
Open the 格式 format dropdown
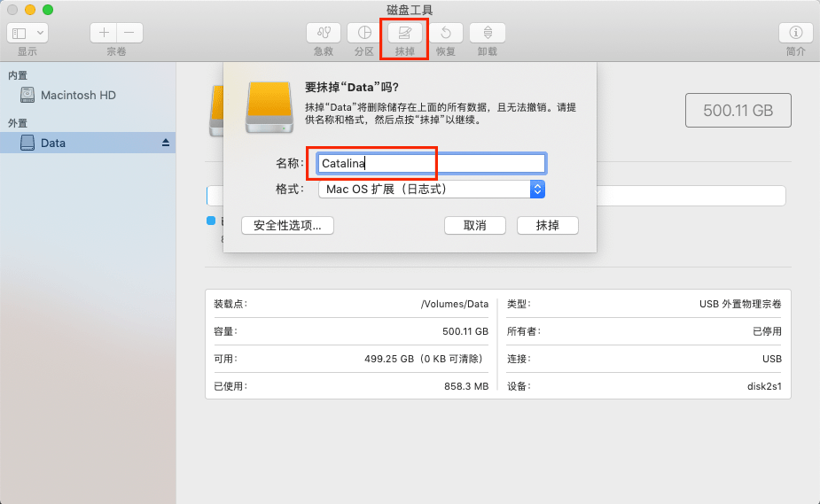coord(431,189)
